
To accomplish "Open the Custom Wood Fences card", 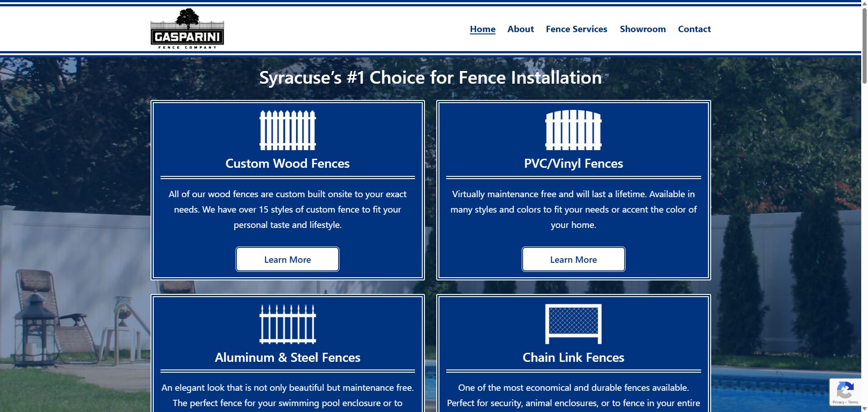I will pyautogui.click(x=288, y=190).
